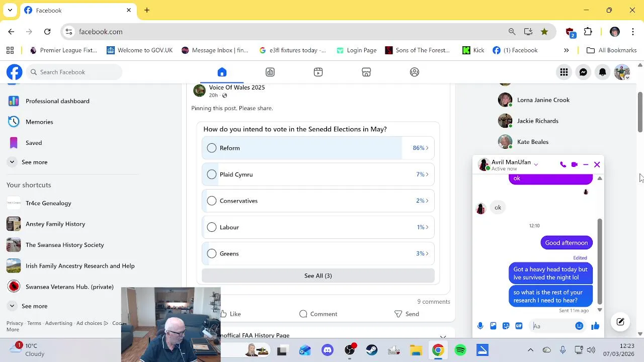The height and width of the screenshot is (362, 644).
Task: Click the chat message input field
Action: (552, 326)
